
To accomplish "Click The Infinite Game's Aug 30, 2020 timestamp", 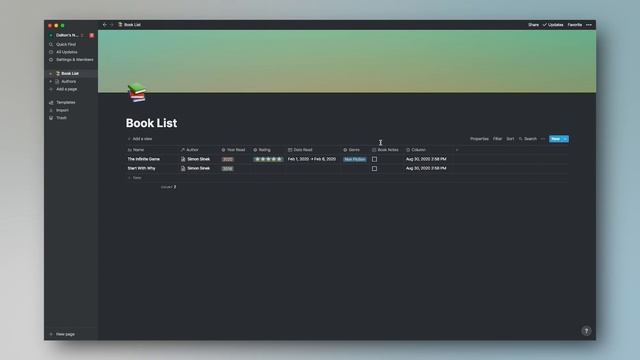I will tap(426, 159).
